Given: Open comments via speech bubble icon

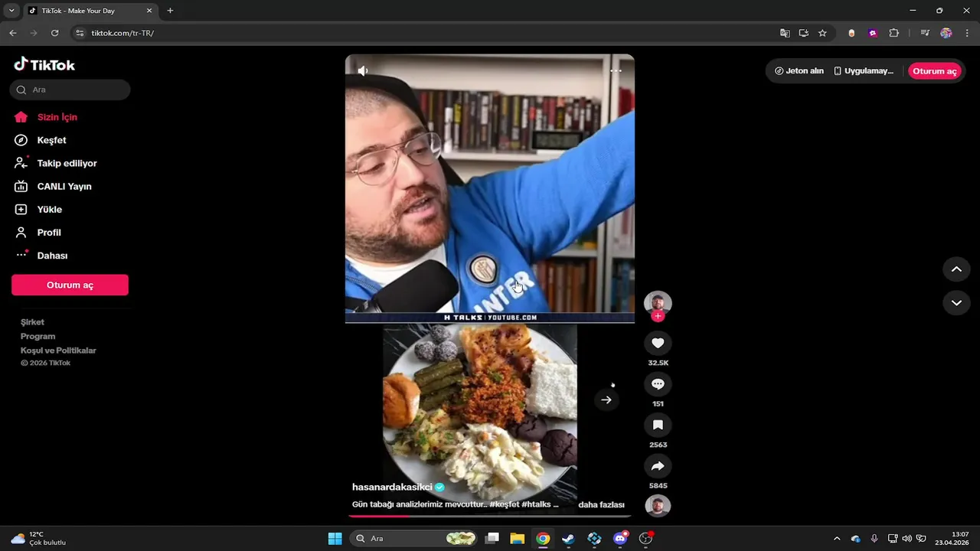Looking at the screenshot, I should pyautogui.click(x=658, y=384).
